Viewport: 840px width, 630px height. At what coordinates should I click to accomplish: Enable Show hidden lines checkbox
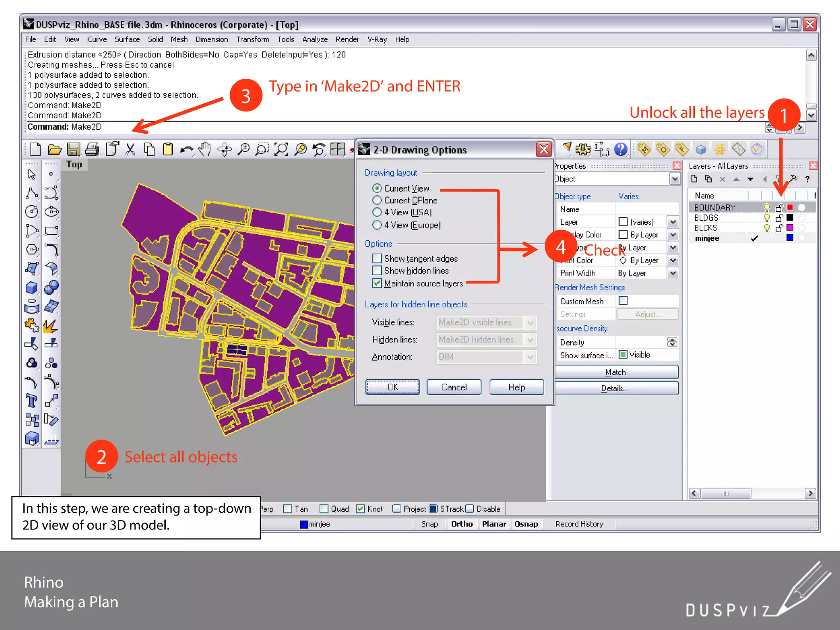coord(377,271)
